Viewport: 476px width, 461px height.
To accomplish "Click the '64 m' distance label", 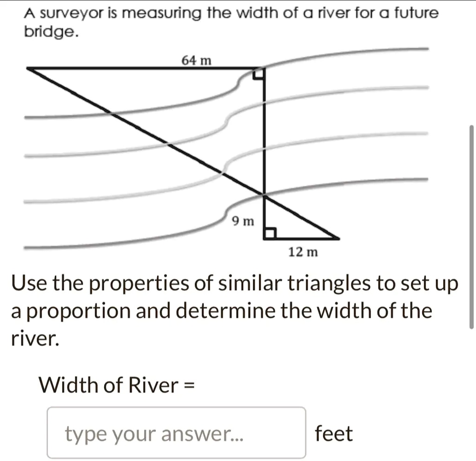I will tap(196, 59).
